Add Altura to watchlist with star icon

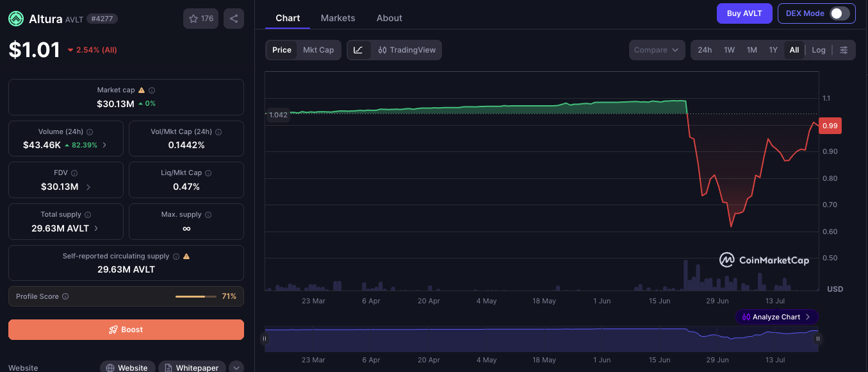[x=201, y=19]
